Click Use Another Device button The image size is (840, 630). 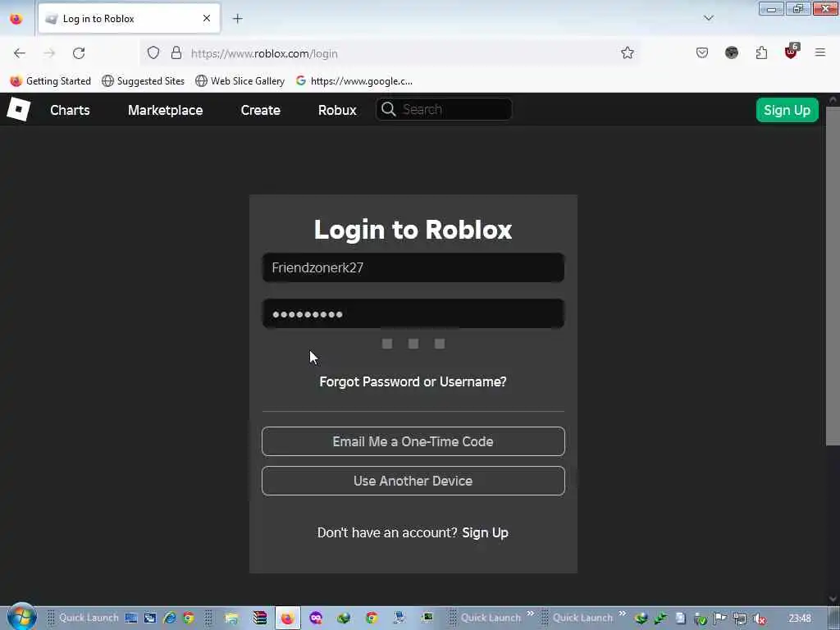coord(413,481)
